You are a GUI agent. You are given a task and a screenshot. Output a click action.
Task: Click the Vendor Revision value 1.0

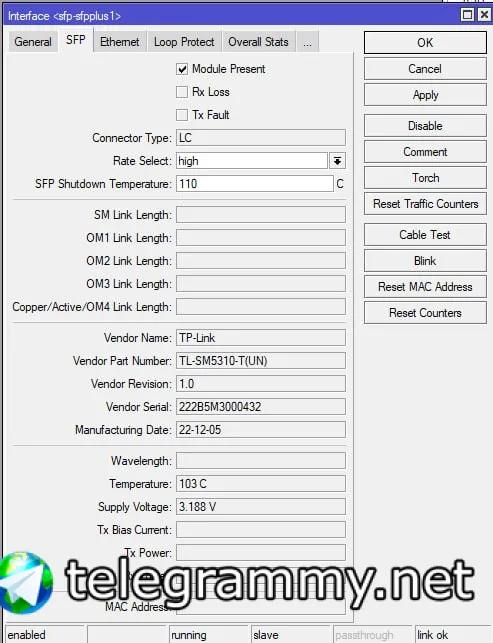(261, 384)
